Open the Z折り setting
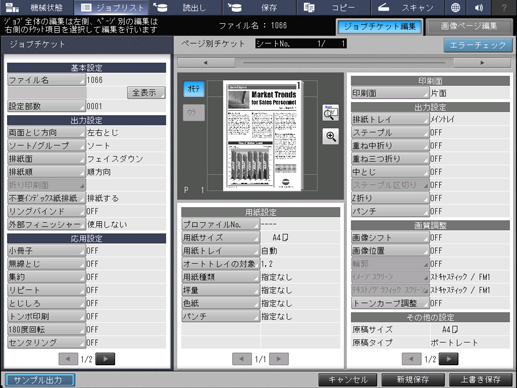This screenshot has height=388, width=517. (x=390, y=198)
